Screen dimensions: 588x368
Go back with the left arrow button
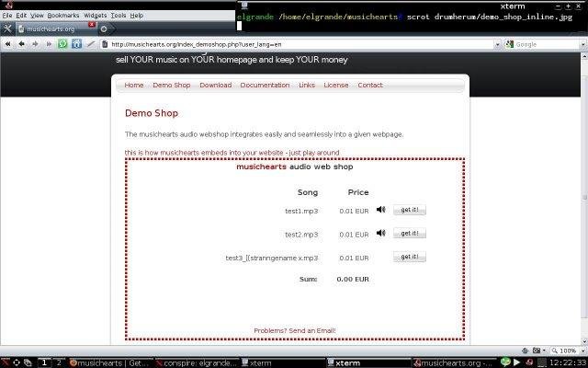pos(21,44)
